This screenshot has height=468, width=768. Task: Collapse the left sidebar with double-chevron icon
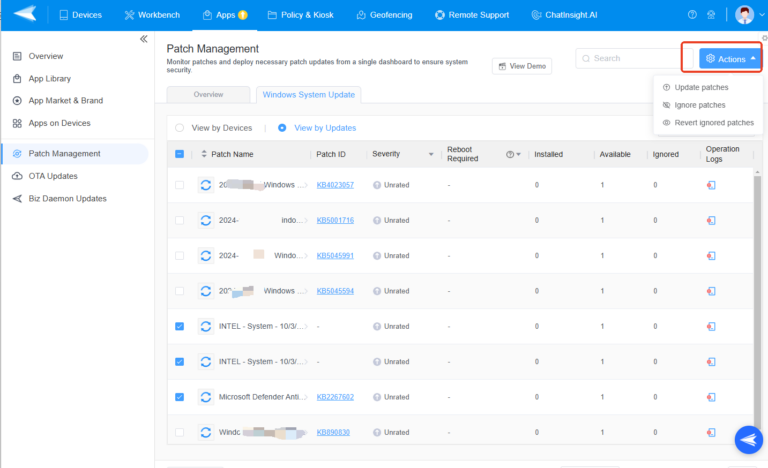point(143,39)
